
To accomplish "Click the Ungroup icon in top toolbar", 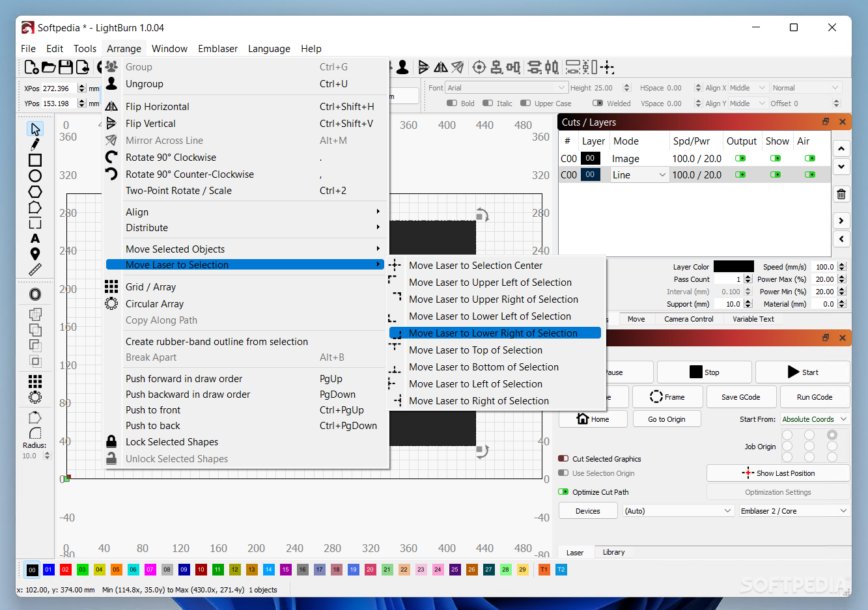I will [402, 67].
